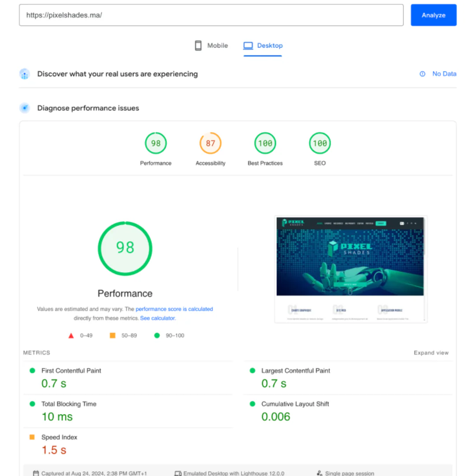Click the orange Speed Index square indicator
This screenshot has height=476, width=476.
coord(32,437)
